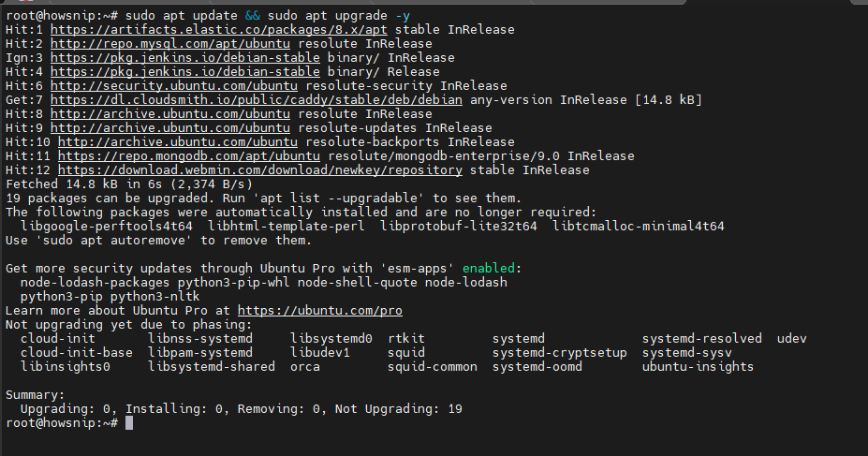Click the 'libudev1' package name
This screenshot has width=868, height=456.
click(x=320, y=352)
